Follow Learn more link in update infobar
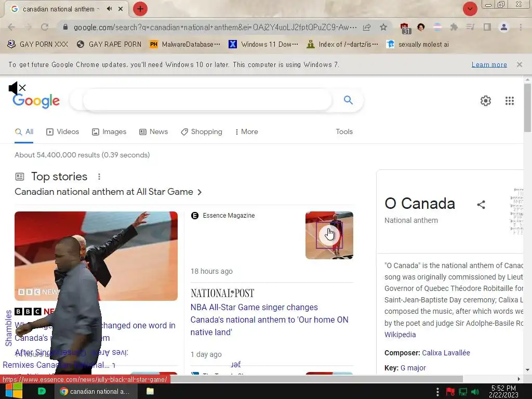The height and width of the screenshot is (399, 532). pyautogui.click(x=489, y=64)
